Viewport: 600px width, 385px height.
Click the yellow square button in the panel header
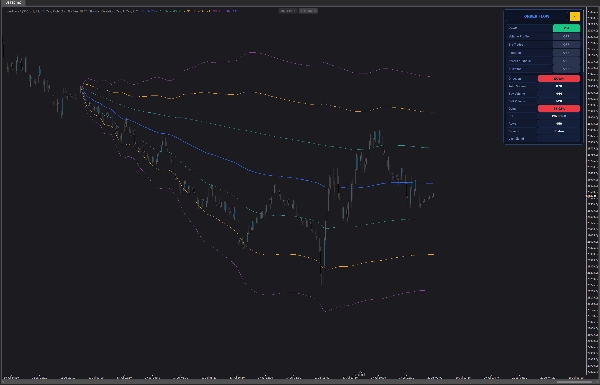[574, 16]
